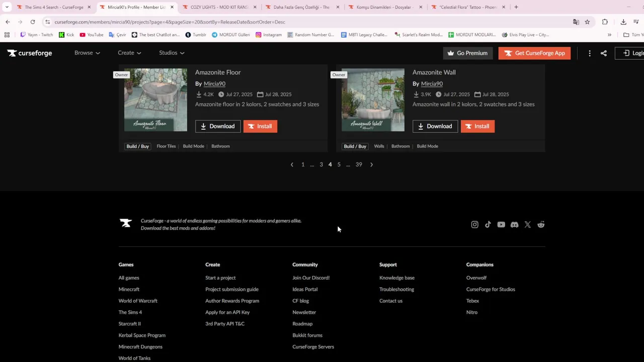The image size is (644, 362).
Task: Show more bookmarks chevron
Action: (609, 35)
